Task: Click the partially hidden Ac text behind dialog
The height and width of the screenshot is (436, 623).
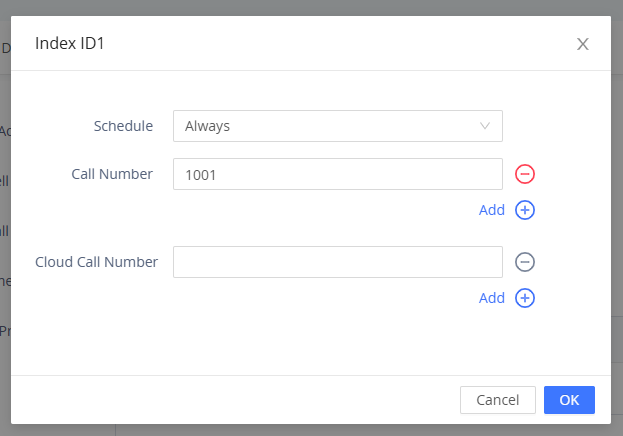Action: pos(5,131)
